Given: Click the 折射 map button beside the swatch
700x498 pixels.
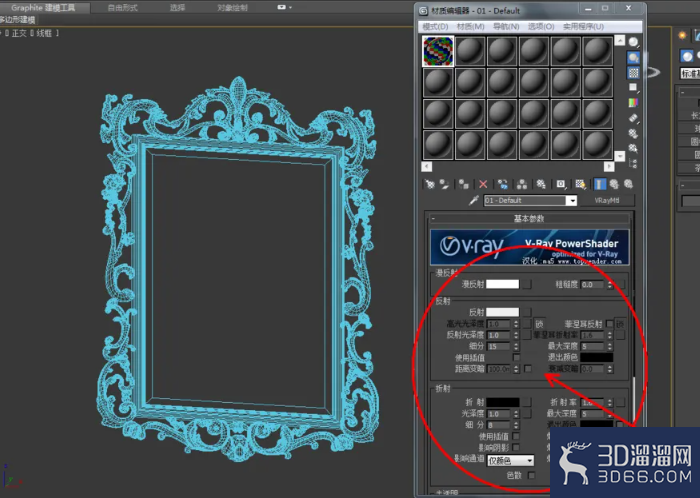Looking at the screenshot, I should click(x=527, y=402).
